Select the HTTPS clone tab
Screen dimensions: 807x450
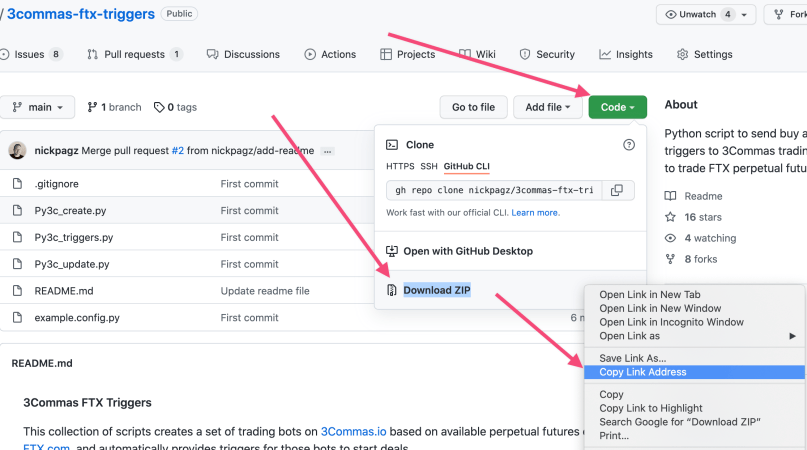[400, 166]
